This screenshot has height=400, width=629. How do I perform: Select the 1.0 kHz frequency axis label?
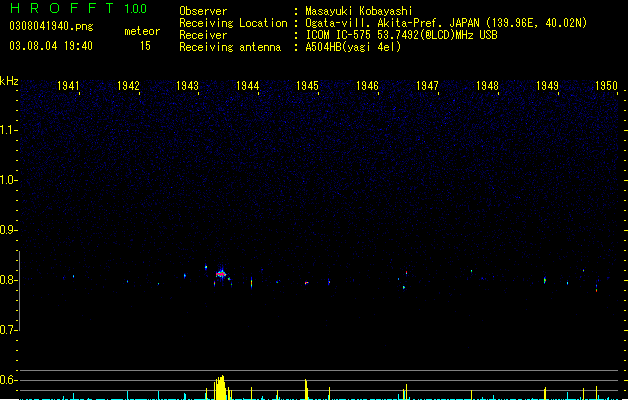pyautogui.click(x=7, y=180)
